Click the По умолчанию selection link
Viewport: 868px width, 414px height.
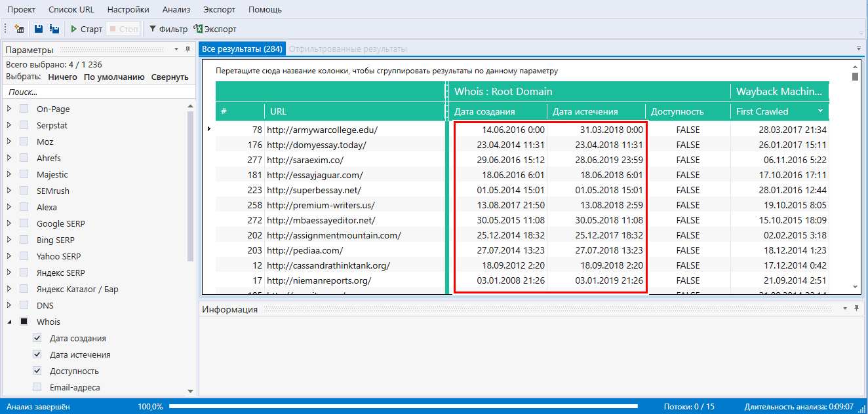coord(113,77)
